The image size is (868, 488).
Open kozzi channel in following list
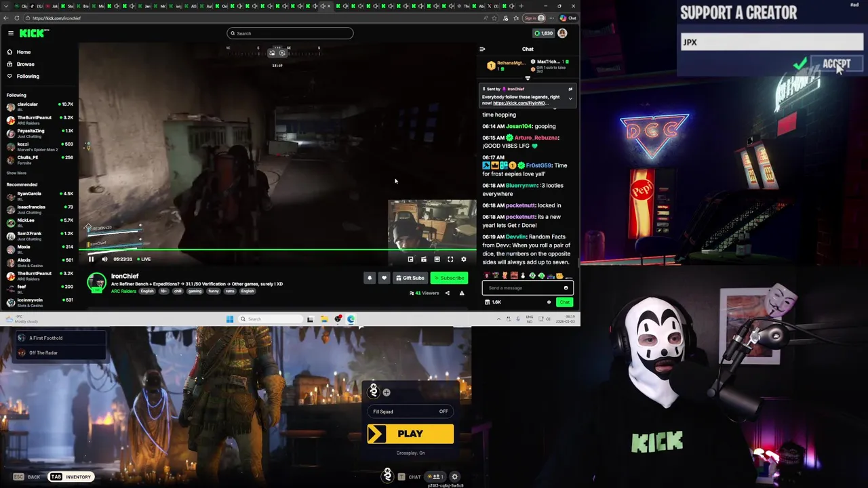(39, 146)
